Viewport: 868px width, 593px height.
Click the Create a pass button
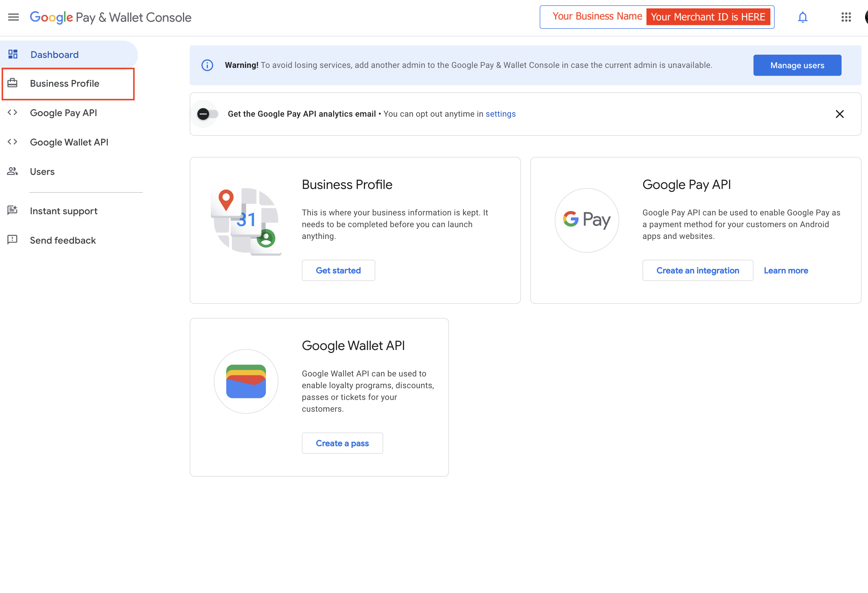coord(342,443)
